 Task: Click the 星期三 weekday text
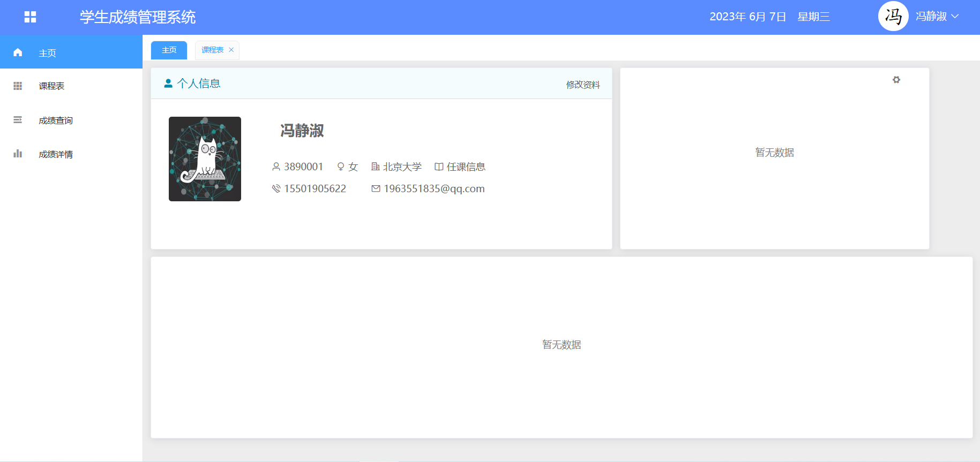814,17
